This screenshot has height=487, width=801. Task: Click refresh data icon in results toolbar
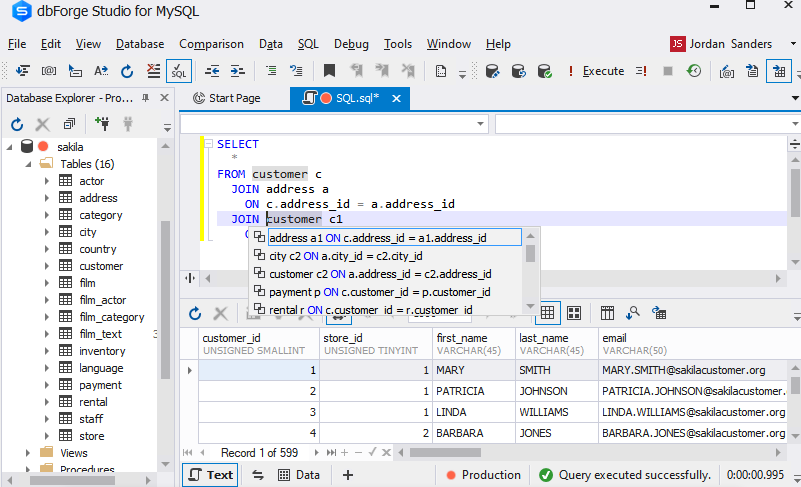coord(195,313)
